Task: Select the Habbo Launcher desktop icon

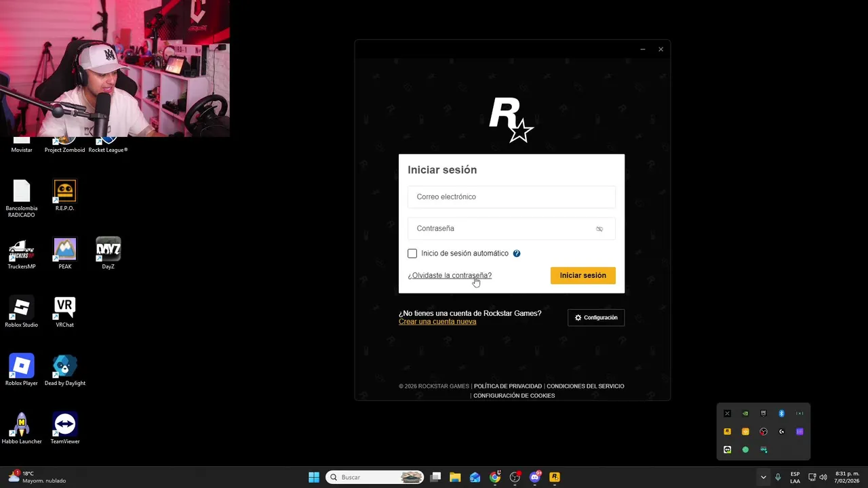Action: click(x=22, y=428)
